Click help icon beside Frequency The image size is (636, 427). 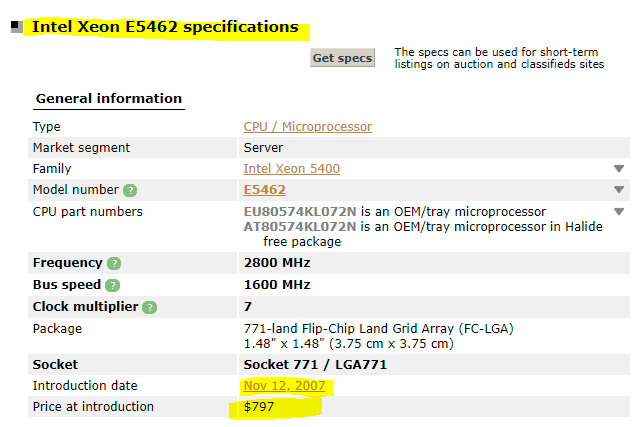tap(114, 263)
